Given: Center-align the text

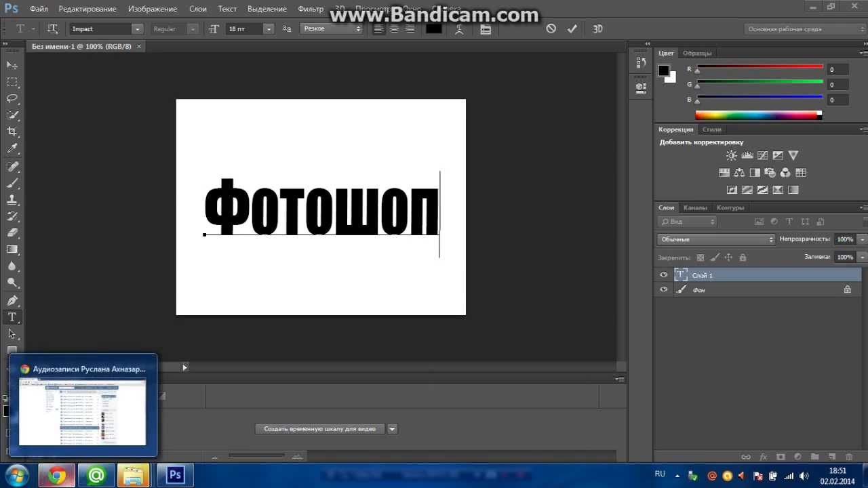Looking at the screenshot, I should coord(394,28).
